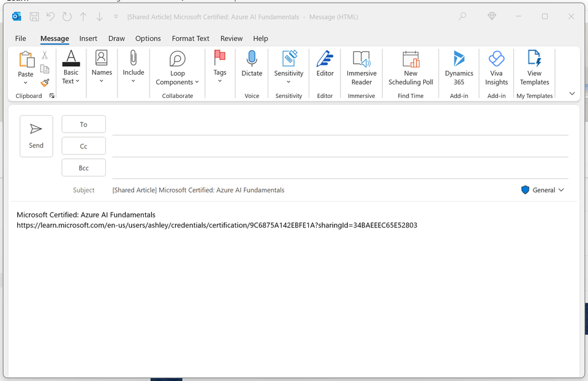This screenshot has height=381, width=588.
Task: Start Dictate with the microphone icon
Action: click(252, 64)
